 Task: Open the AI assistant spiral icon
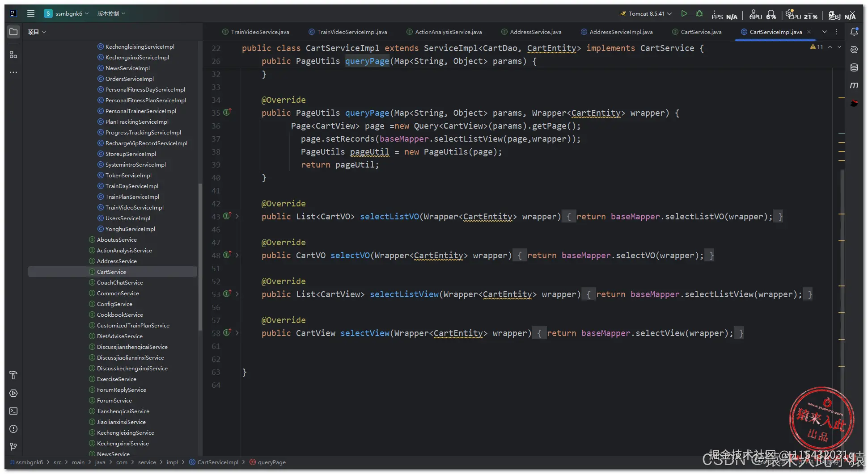(x=854, y=50)
